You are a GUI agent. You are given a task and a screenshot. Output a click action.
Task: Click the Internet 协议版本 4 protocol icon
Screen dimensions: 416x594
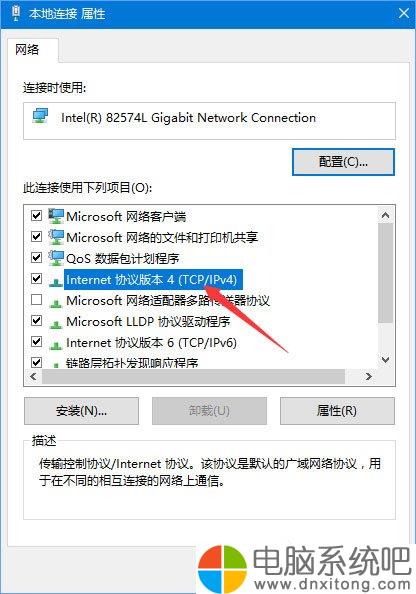56,281
